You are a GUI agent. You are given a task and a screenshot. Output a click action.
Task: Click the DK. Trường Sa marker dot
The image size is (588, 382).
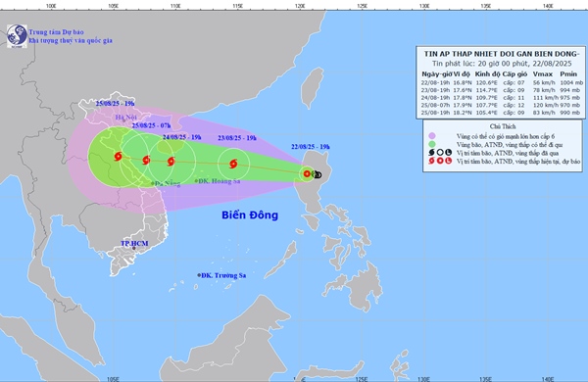tap(199, 275)
